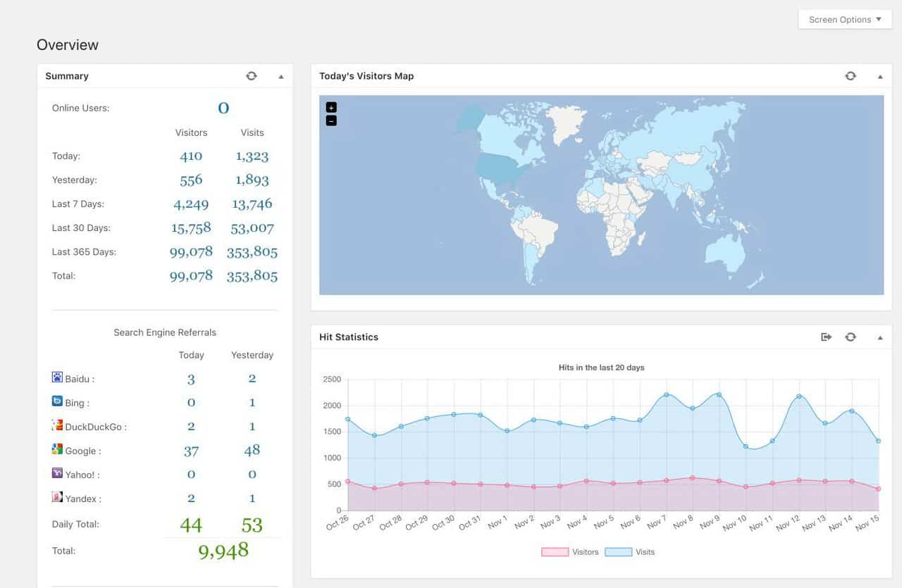Open yesterday's visitors count 556

coord(191,180)
